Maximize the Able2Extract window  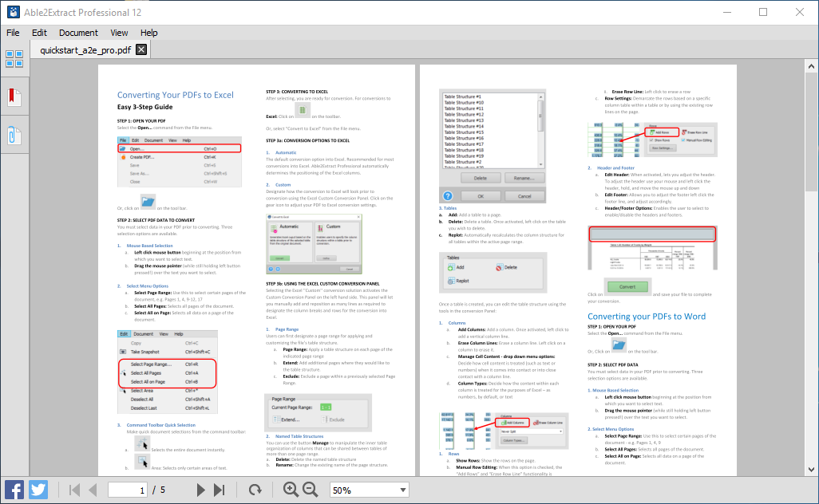tap(763, 12)
